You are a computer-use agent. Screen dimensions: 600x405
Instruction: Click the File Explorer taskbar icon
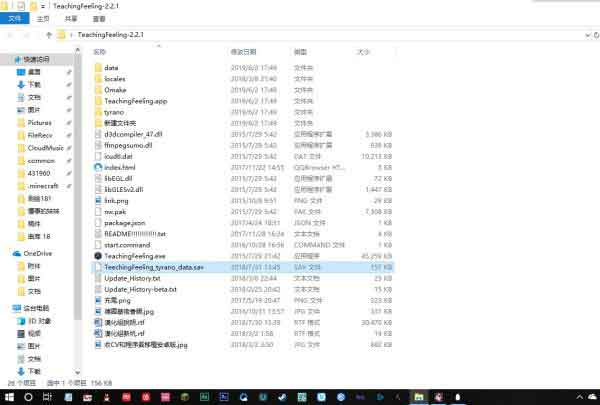pyautogui.click(x=419, y=397)
